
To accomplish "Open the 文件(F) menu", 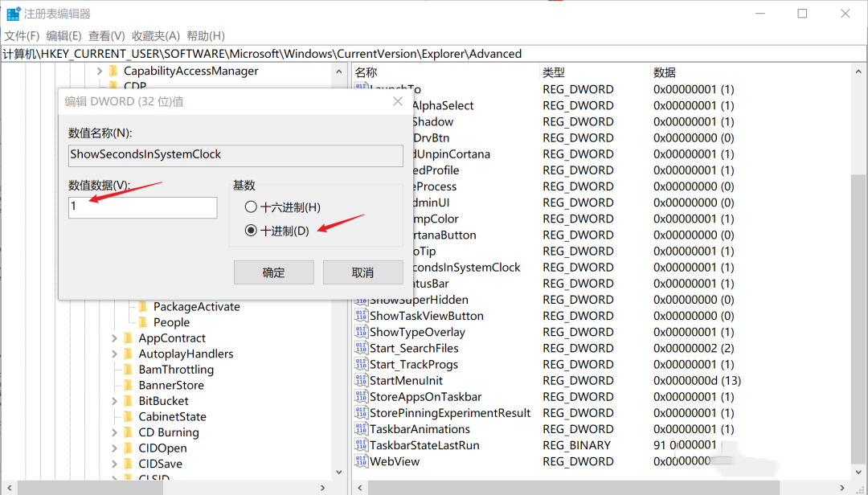I will tap(23, 36).
